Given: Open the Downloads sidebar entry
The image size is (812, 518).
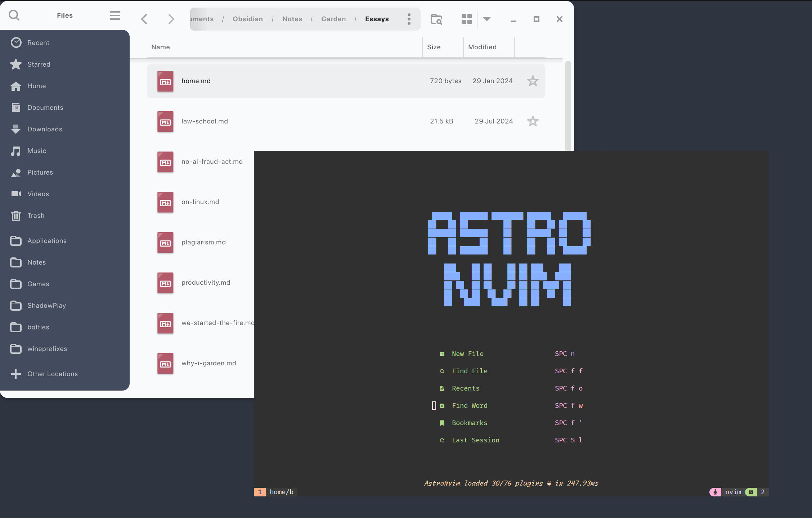Looking at the screenshot, I should point(45,129).
